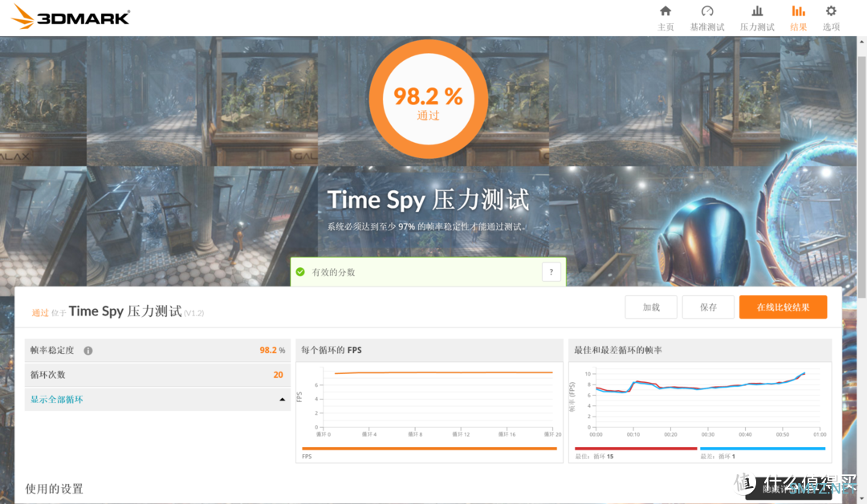Click the 3DMark logo
This screenshot has height=504, width=867.
point(70,17)
